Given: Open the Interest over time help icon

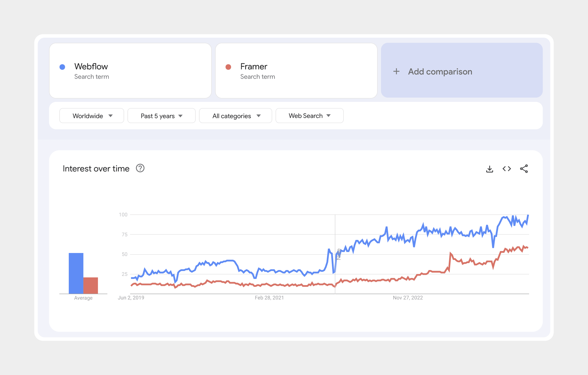Looking at the screenshot, I should pos(140,168).
